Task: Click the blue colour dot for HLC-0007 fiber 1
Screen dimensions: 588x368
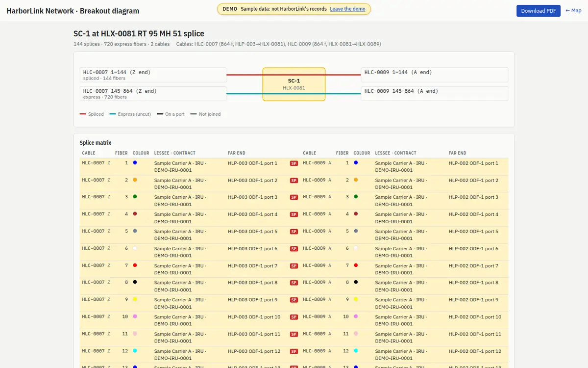Action: click(135, 162)
